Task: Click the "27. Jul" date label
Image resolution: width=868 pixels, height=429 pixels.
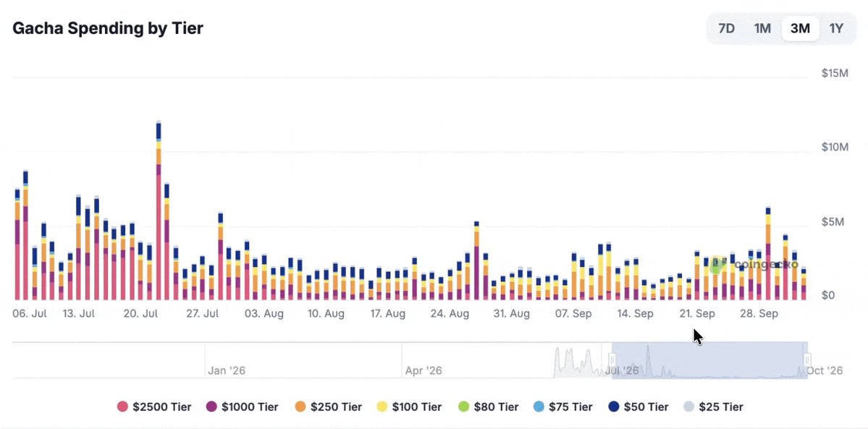Action: [x=202, y=314]
